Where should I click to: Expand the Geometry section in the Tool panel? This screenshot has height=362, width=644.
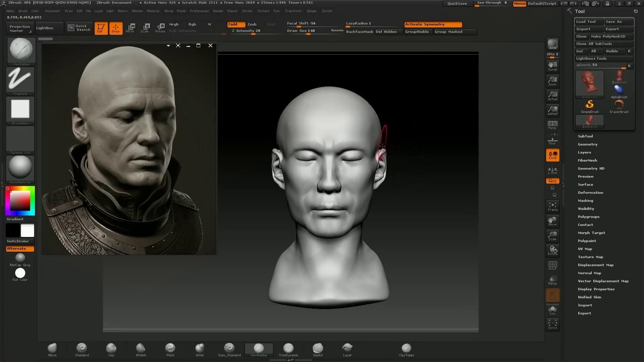tap(587, 144)
